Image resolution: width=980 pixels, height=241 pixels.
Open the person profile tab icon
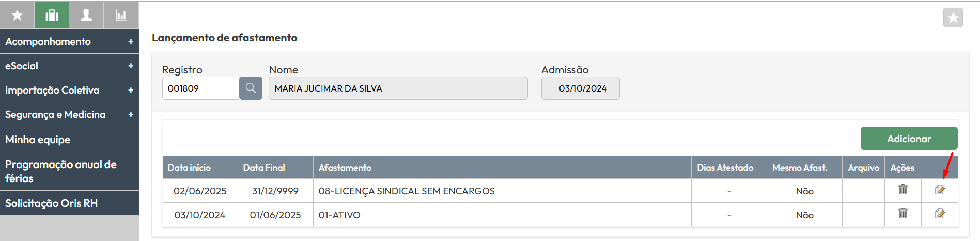(86, 15)
